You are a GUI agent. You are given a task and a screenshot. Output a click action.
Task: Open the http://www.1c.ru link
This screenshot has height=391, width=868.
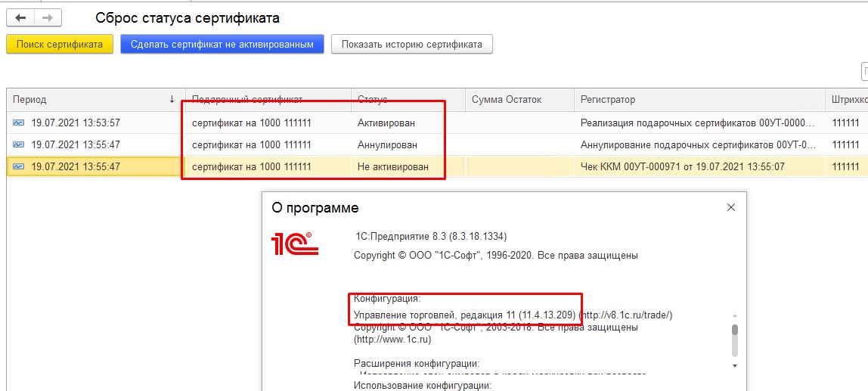tap(392, 339)
